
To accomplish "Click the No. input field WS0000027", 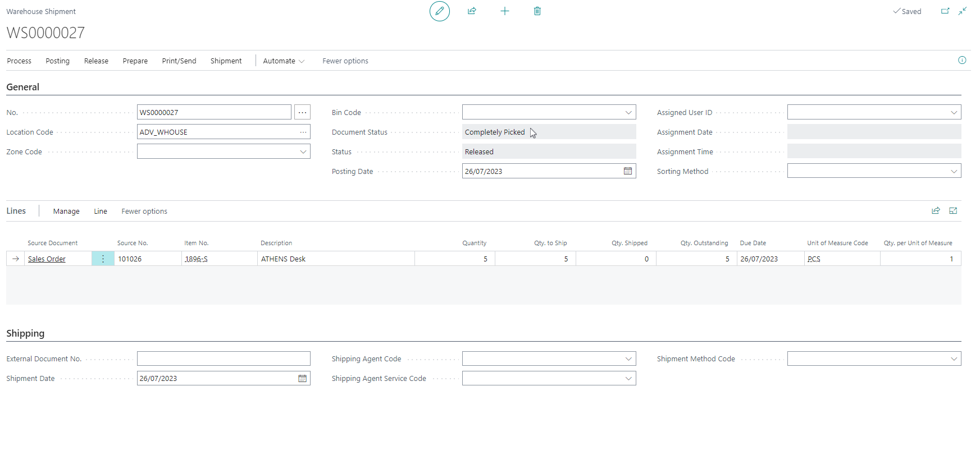I will click(214, 112).
